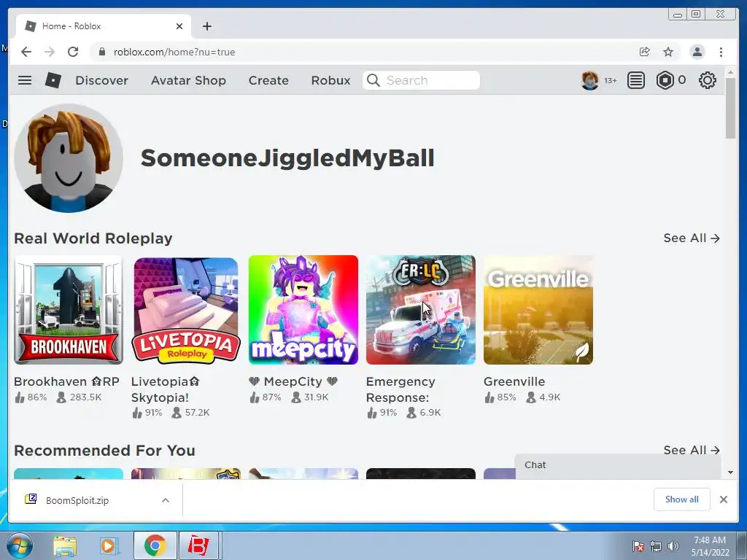Click the Roblox logo icon in navbar

pos(53,80)
